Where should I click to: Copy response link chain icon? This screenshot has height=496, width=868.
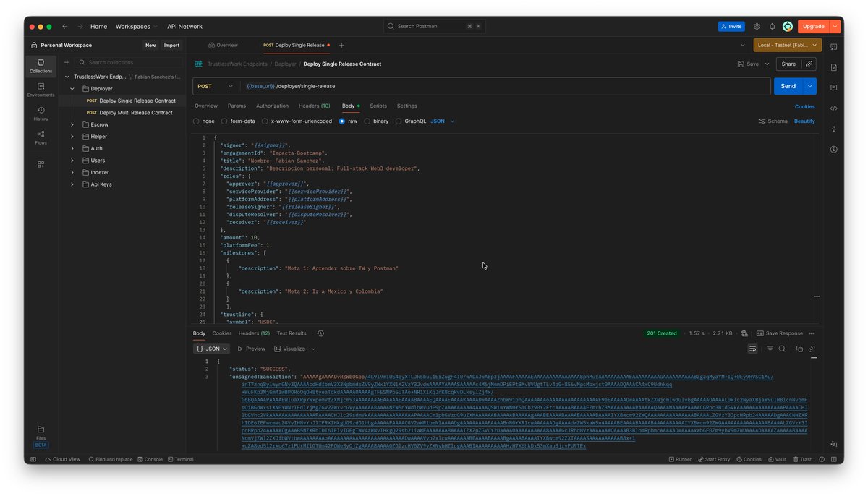click(812, 349)
